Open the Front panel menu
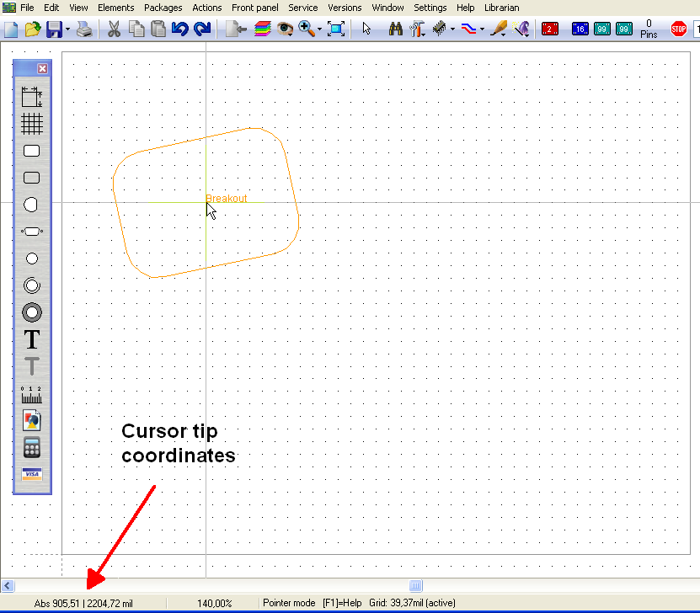The width and height of the screenshot is (700, 613). [254, 8]
